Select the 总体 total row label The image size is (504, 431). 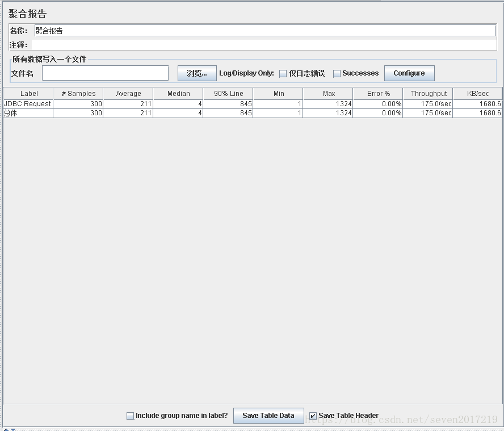(28, 113)
